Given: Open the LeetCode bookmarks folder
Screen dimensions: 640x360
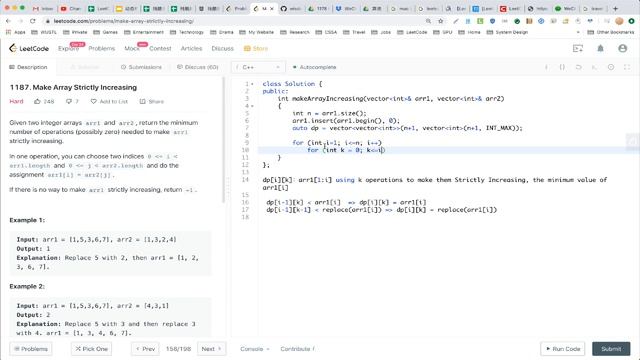Looking at the screenshot, I should 412,32.
